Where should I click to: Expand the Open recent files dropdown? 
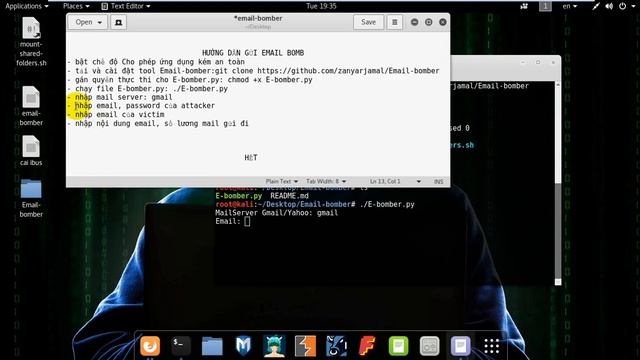coord(88,22)
